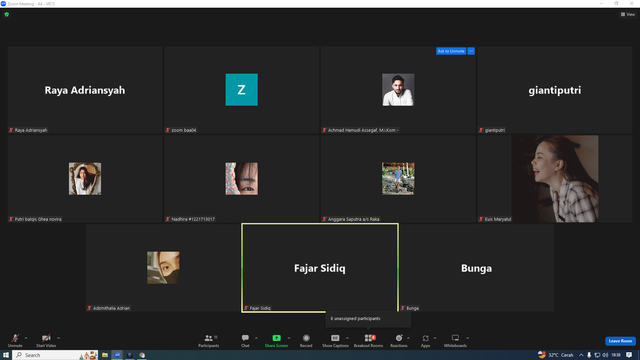Image resolution: width=640 pixels, height=360 pixels.
Task: Open Breakout Rooms
Action: tap(369, 340)
